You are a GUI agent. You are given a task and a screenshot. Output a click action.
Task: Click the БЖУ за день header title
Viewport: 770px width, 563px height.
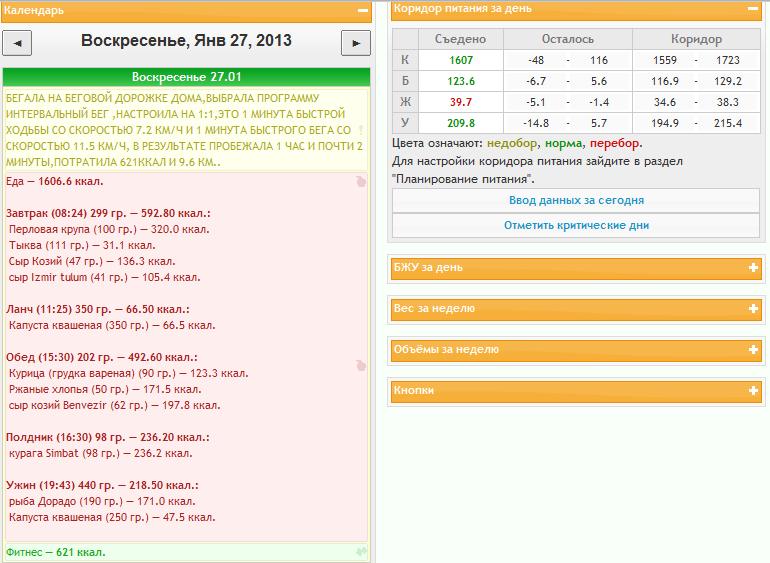[428, 267]
